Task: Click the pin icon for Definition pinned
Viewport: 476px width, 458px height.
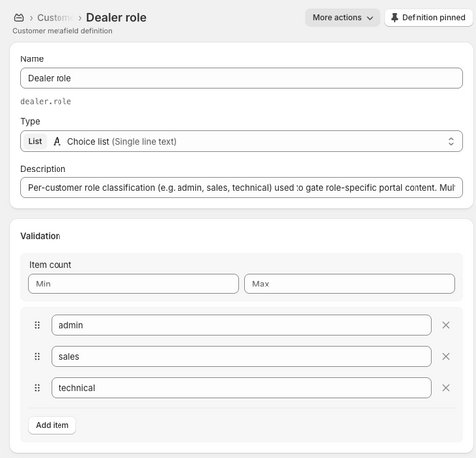Action: coord(394,18)
